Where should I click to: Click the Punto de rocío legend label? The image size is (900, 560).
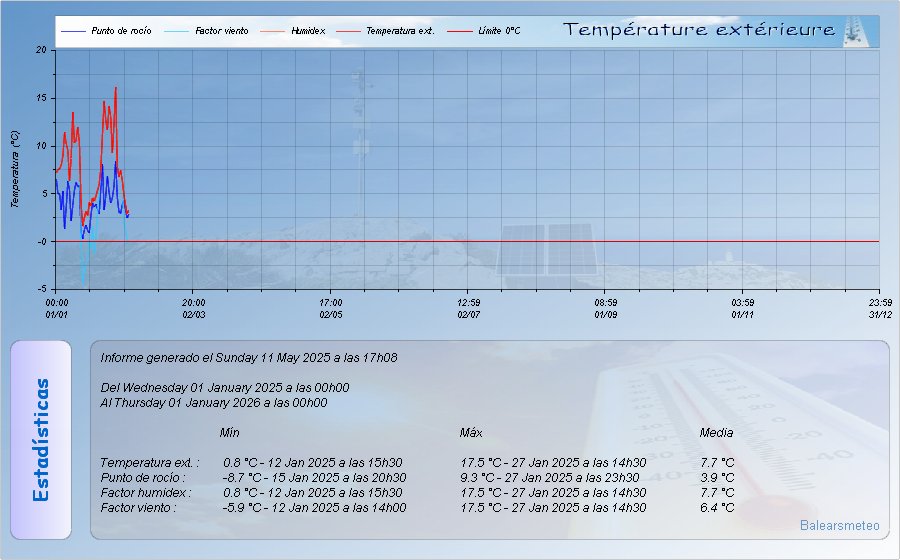pyautogui.click(x=121, y=31)
